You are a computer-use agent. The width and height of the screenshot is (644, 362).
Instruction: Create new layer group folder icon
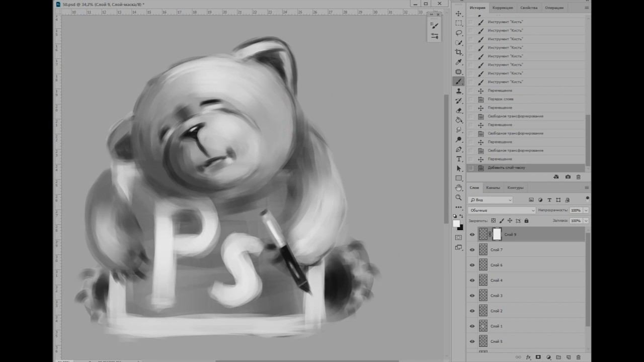click(558, 357)
